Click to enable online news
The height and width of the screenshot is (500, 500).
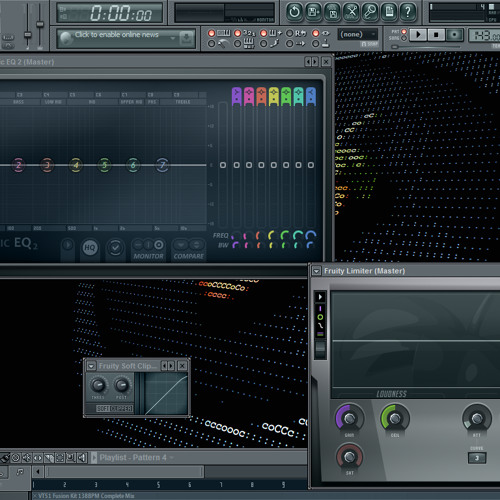coord(116,35)
